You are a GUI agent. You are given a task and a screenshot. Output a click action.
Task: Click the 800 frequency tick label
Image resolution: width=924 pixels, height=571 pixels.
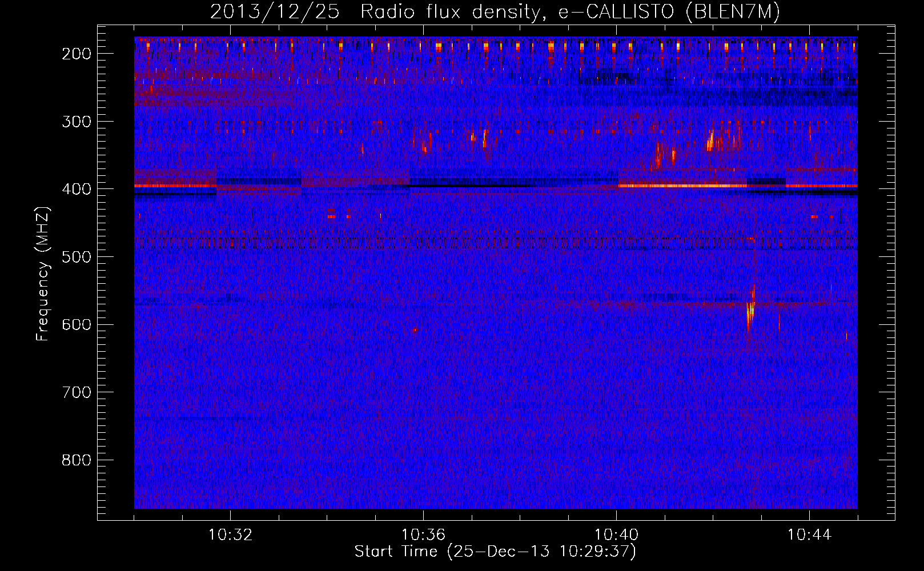[x=77, y=460]
